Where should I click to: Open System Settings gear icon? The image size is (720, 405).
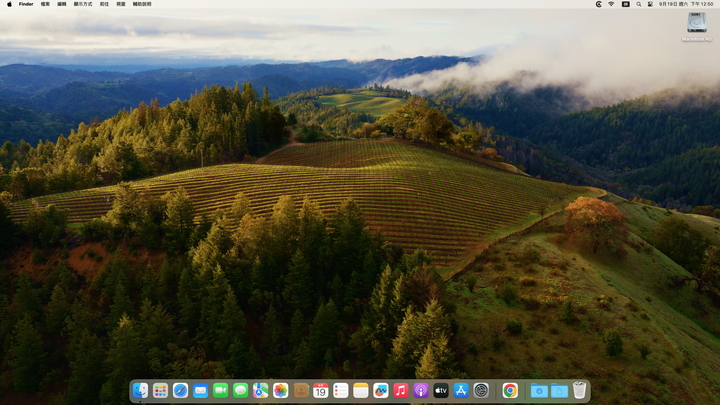pos(481,391)
